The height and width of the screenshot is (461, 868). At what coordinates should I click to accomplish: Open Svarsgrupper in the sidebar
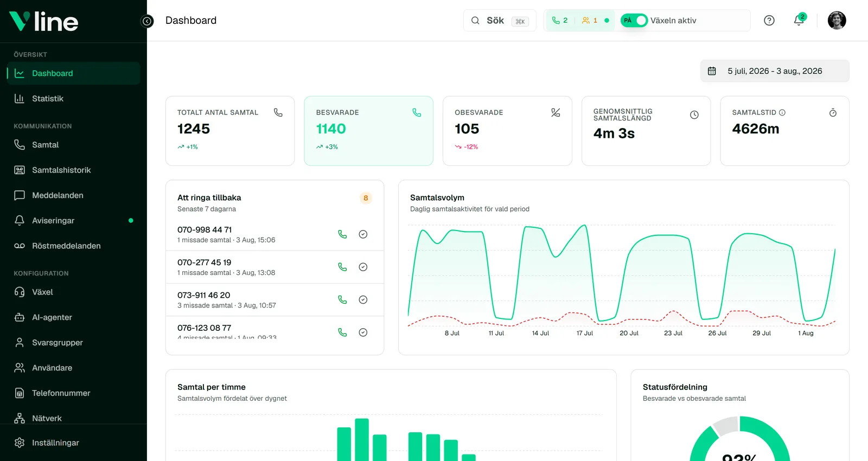pyautogui.click(x=73, y=343)
